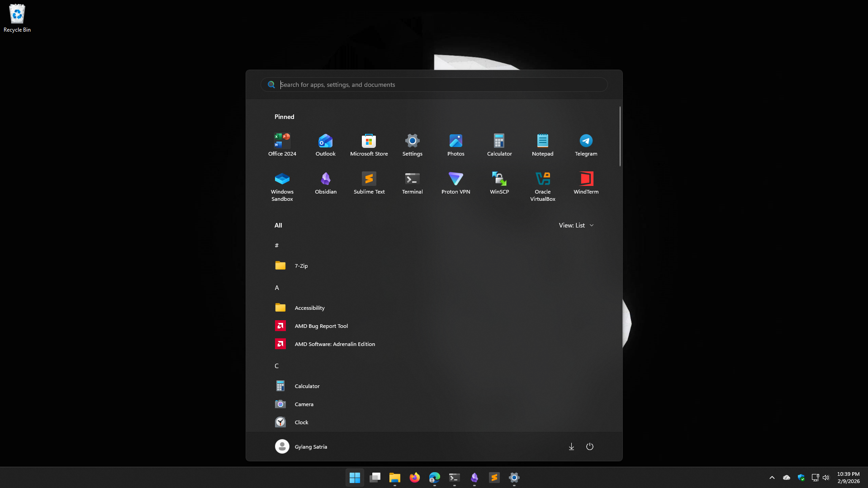Click the Power button in Start menu
868x488 pixels.
(589, 446)
